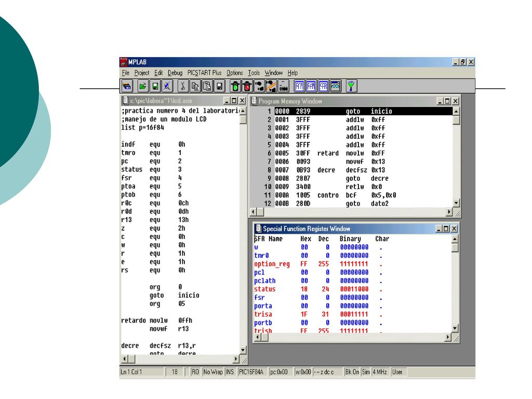532x399 pixels.
Task: Open the program memory window toolbar icon
Action: pos(299,86)
